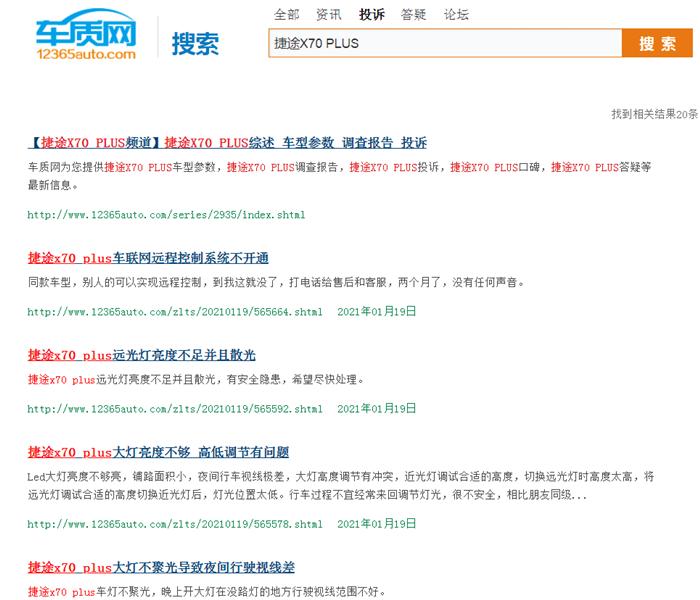Select the 全部 search tab

click(x=287, y=15)
